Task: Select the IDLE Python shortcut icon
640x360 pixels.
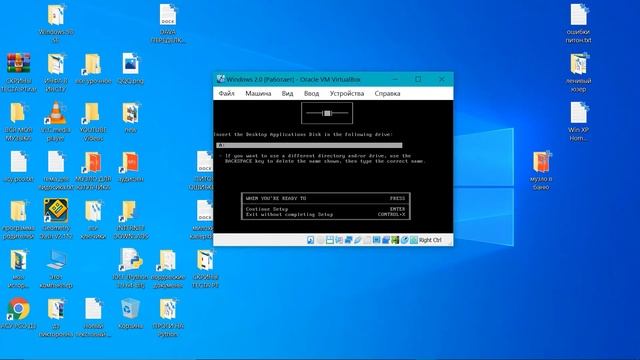Action: [130, 260]
